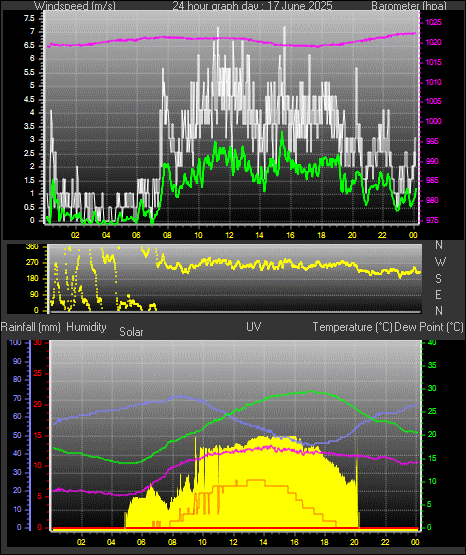The width and height of the screenshot is (466, 555).
Task: Select the Humidity label
Action: click(86, 327)
